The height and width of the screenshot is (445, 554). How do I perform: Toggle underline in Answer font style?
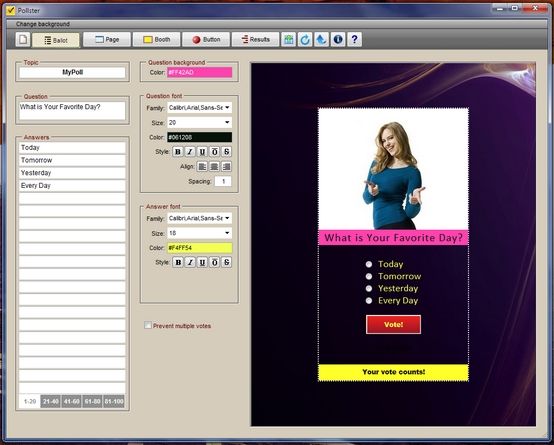pyautogui.click(x=202, y=262)
